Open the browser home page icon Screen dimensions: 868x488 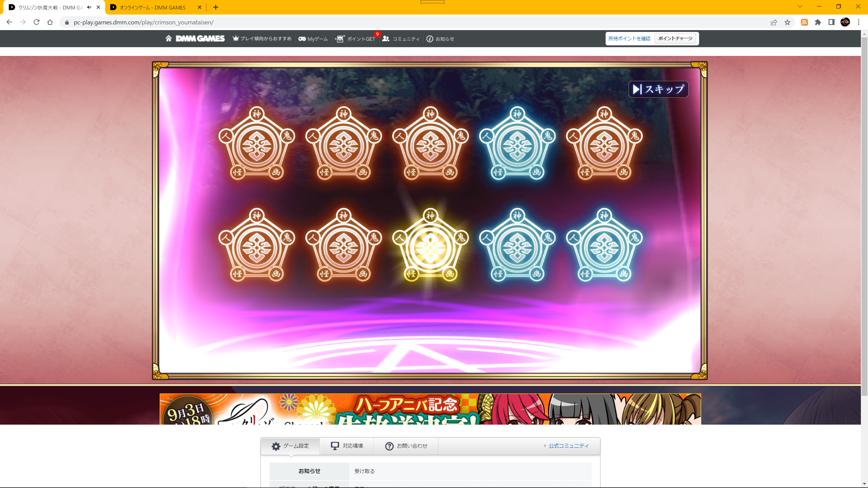(50, 22)
